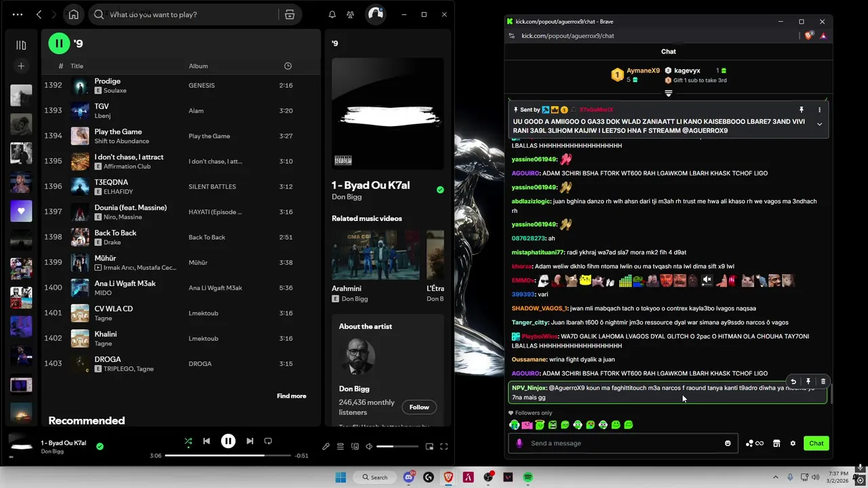Image resolution: width=868 pixels, height=488 pixels.
Task: Enter Spotify full screen view
Action: pyautogui.click(x=444, y=447)
